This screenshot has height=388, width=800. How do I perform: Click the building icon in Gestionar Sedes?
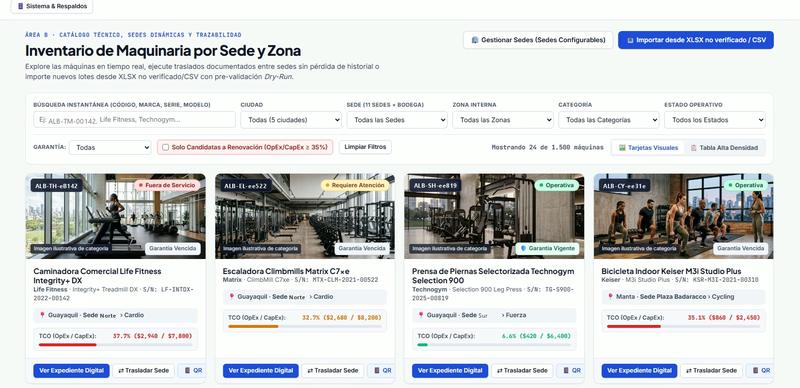(x=474, y=40)
